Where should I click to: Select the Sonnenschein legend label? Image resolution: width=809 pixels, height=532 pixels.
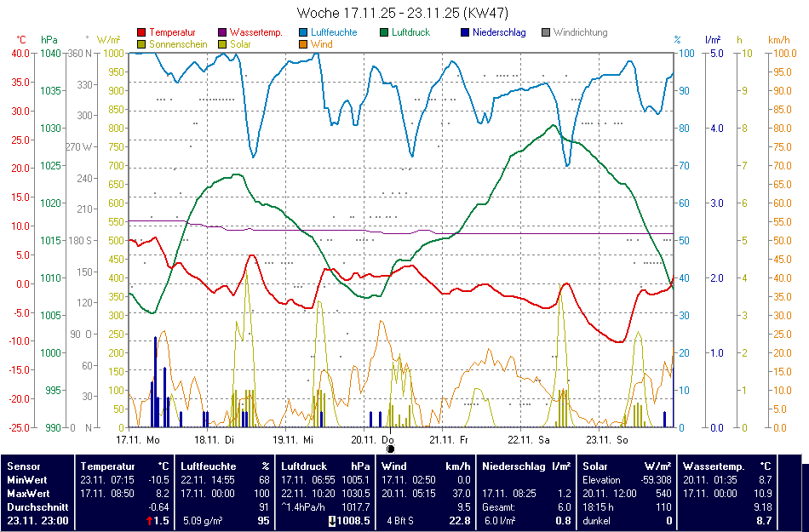(x=175, y=43)
